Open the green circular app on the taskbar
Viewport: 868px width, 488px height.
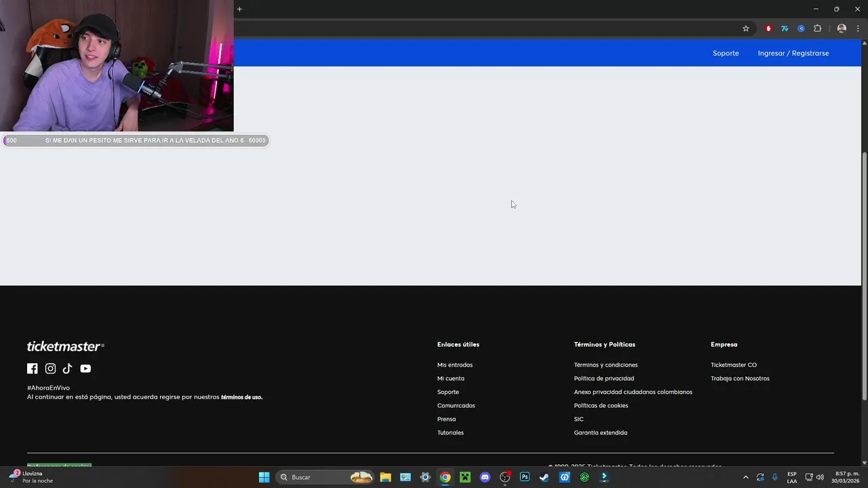pyautogui.click(x=585, y=477)
